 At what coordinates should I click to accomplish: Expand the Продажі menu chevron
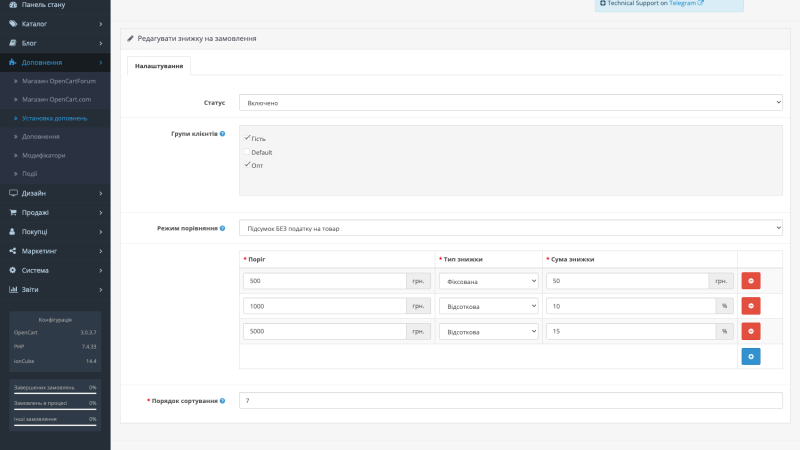(101, 213)
